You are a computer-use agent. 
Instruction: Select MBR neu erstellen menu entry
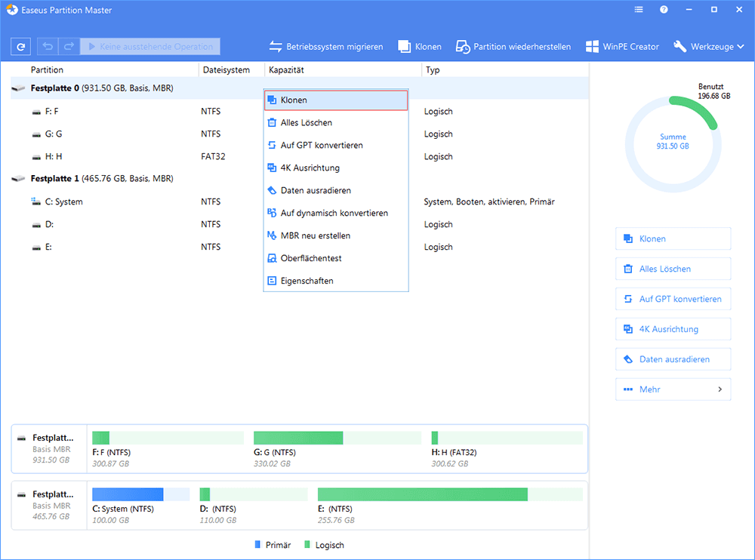click(x=336, y=236)
